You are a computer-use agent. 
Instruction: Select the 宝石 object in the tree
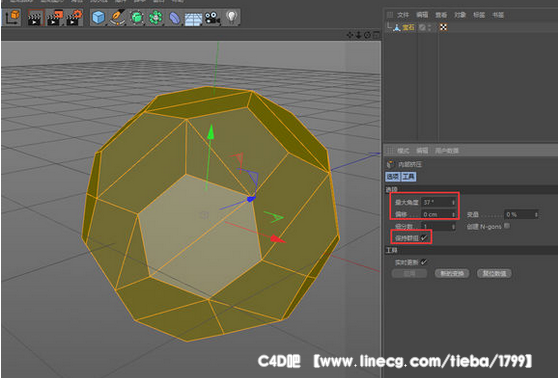[x=408, y=27]
